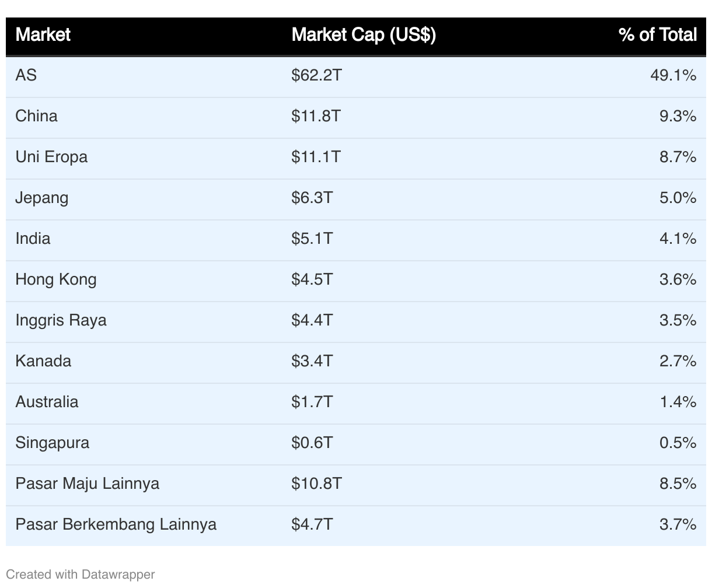Click the "Uni Eropa" market name
The image size is (712, 588).
point(51,157)
